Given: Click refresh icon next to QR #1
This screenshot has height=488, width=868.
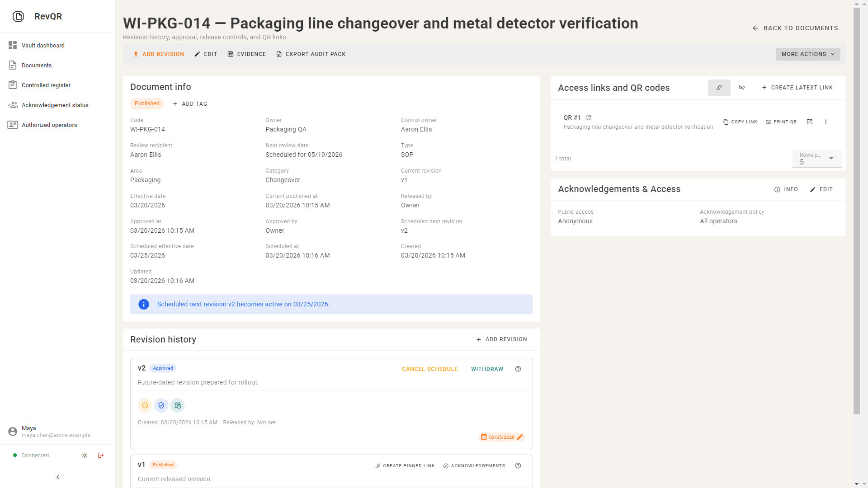Looking at the screenshot, I should [589, 117].
